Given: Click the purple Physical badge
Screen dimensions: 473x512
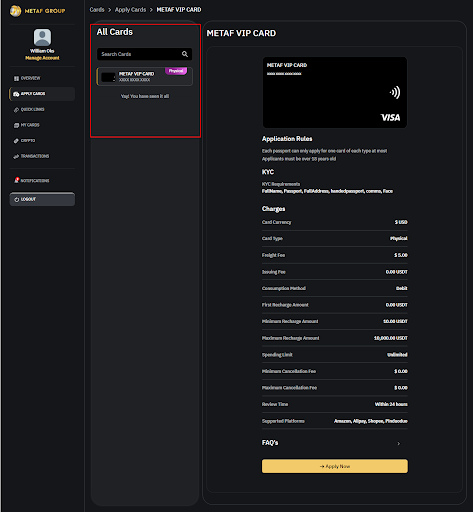Looking at the screenshot, I should point(176,71).
